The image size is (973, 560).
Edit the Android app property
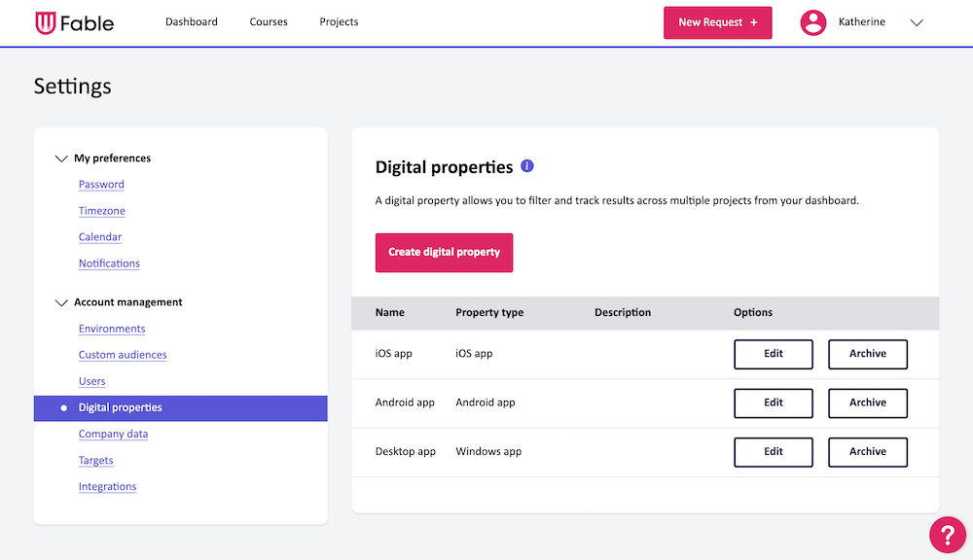(774, 403)
